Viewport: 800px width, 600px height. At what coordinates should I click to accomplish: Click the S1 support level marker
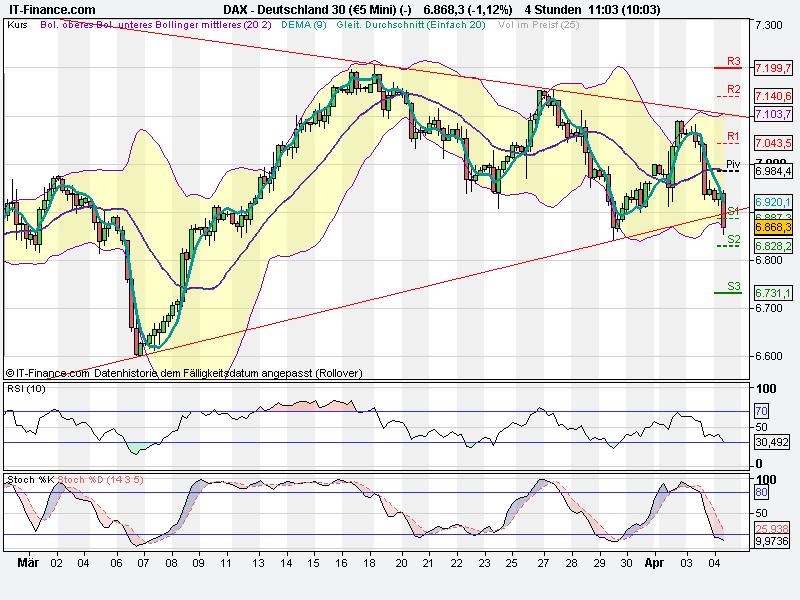(733, 211)
